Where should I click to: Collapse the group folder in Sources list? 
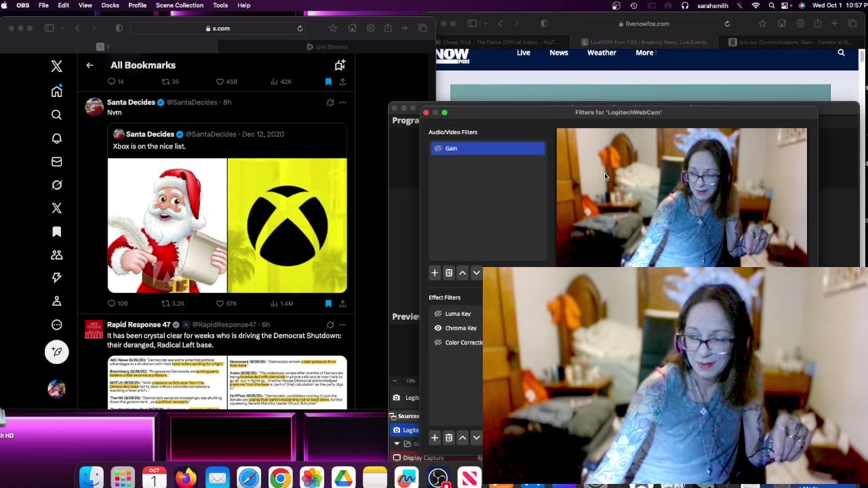[397, 444]
